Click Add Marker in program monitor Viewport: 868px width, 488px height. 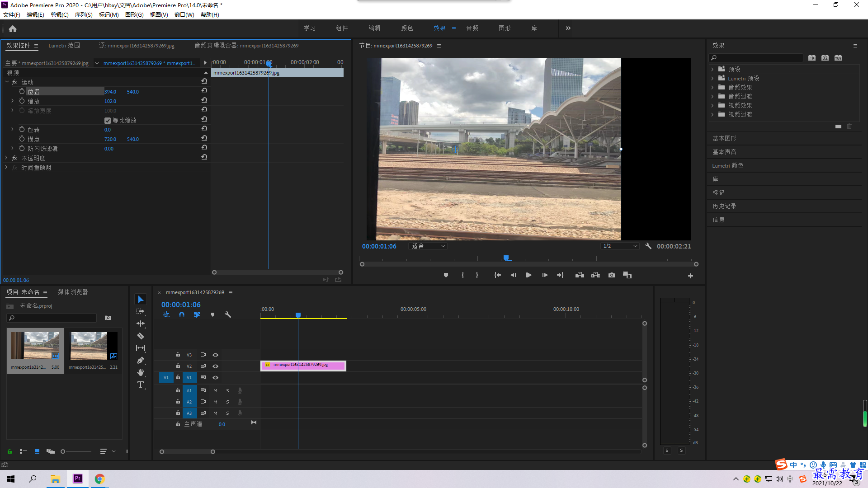tap(446, 275)
